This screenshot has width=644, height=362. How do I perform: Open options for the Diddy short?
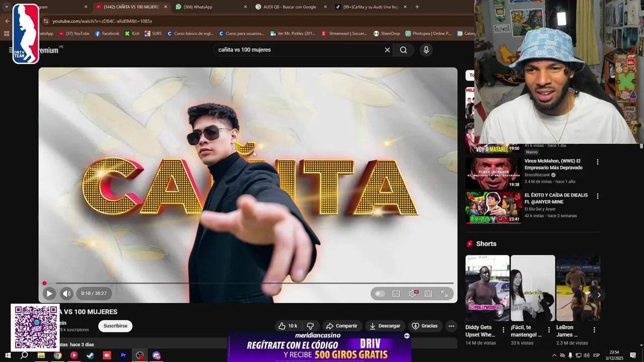tap(503, 330)
